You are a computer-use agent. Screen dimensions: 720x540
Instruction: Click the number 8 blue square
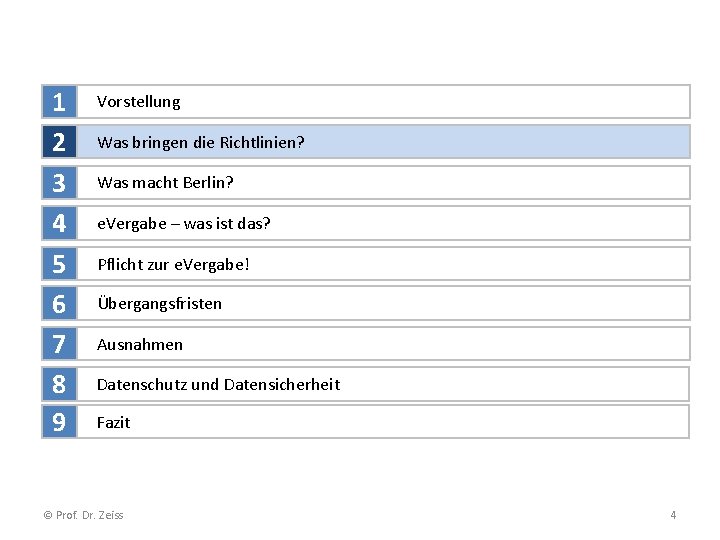tap(59, 384)
